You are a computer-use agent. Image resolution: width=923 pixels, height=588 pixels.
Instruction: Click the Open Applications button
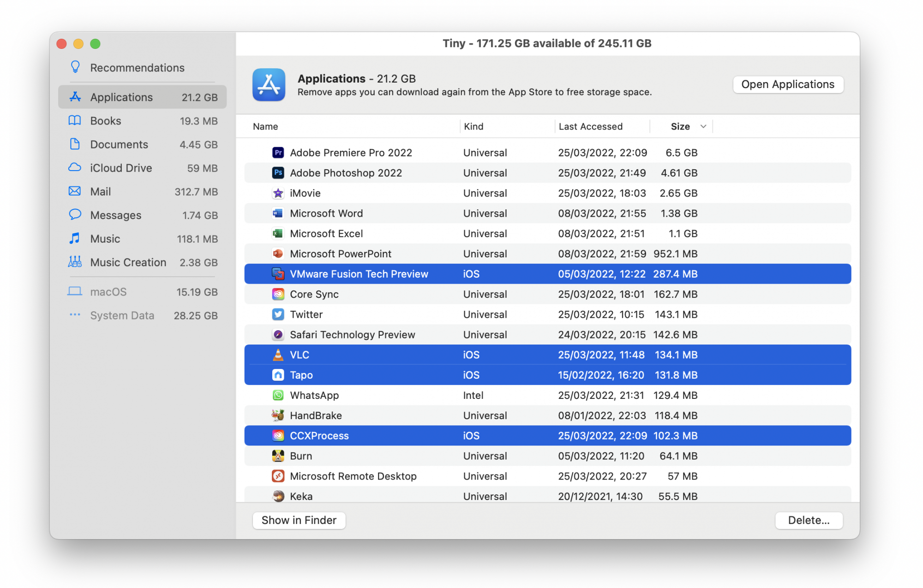click(788, 84)
